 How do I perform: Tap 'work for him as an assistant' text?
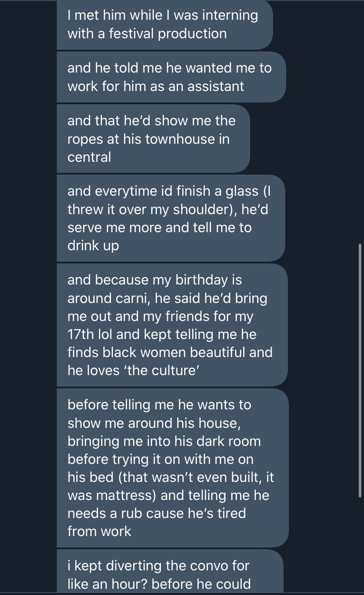(x=156, y=86)
